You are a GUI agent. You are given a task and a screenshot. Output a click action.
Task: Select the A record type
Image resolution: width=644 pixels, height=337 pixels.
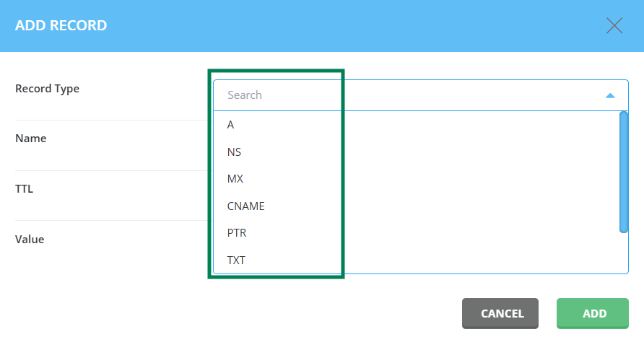[x=416, y=125]
